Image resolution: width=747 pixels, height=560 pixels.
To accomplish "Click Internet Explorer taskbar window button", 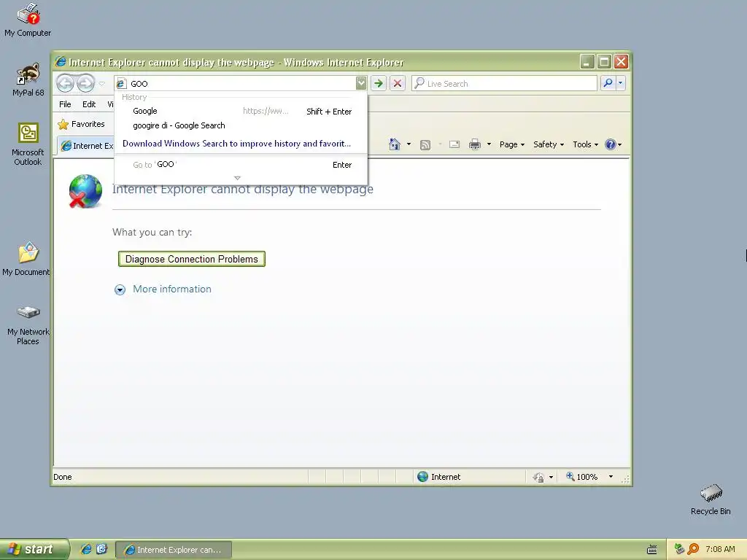I will [174, 550].
